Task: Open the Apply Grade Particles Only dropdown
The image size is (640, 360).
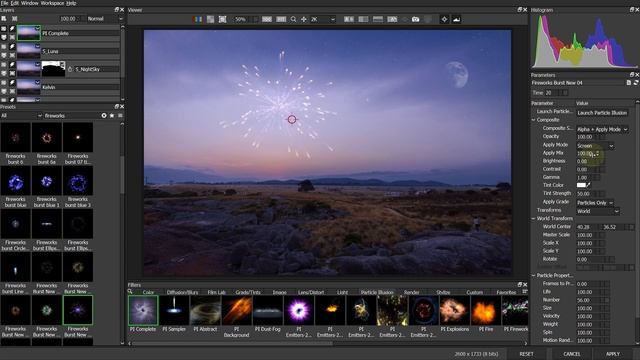Action: pos(595,203)
